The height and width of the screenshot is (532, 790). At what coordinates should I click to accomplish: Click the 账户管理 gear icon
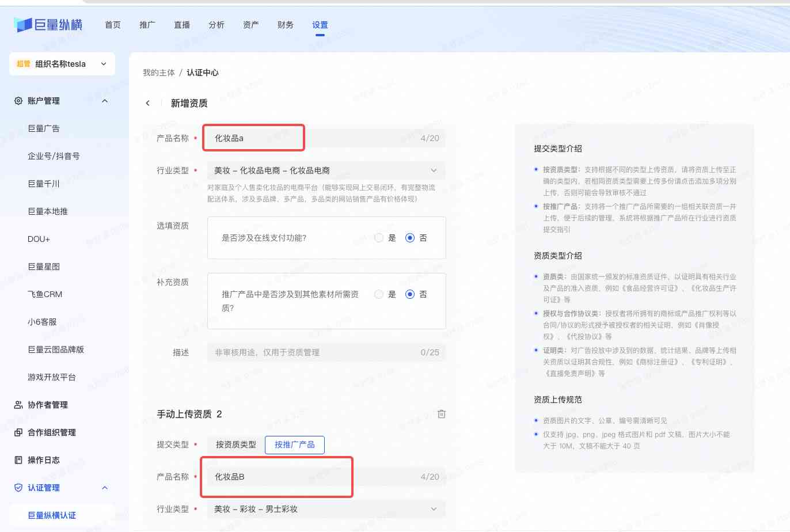[18, 101]
